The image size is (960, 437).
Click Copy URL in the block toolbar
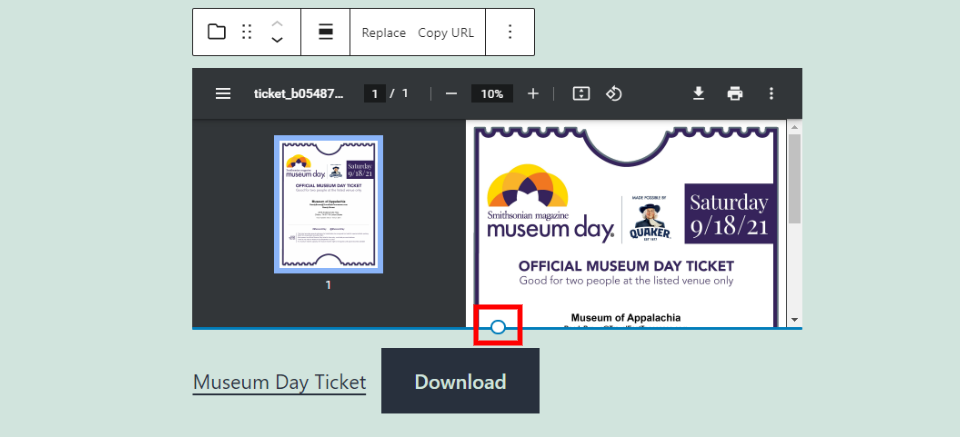tap(446, 32)
